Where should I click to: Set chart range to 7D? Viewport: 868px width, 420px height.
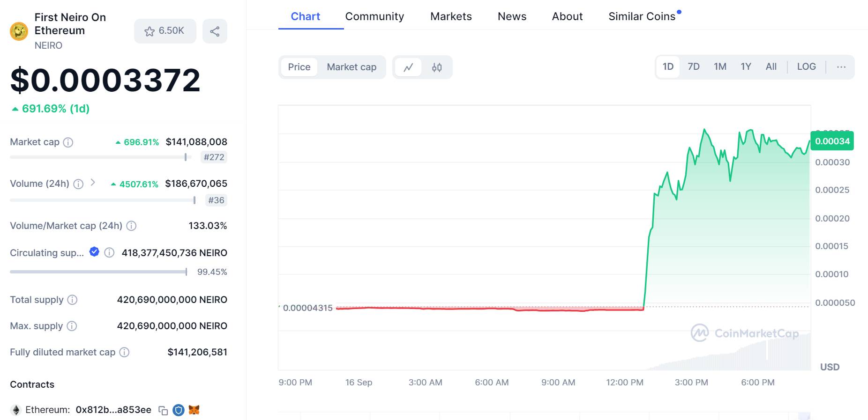pos(694,66)
